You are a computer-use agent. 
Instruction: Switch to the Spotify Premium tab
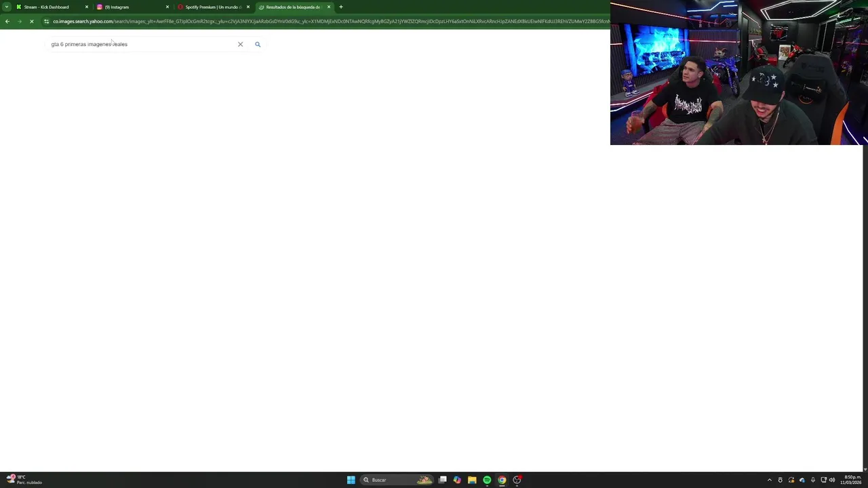coord(213,7)
